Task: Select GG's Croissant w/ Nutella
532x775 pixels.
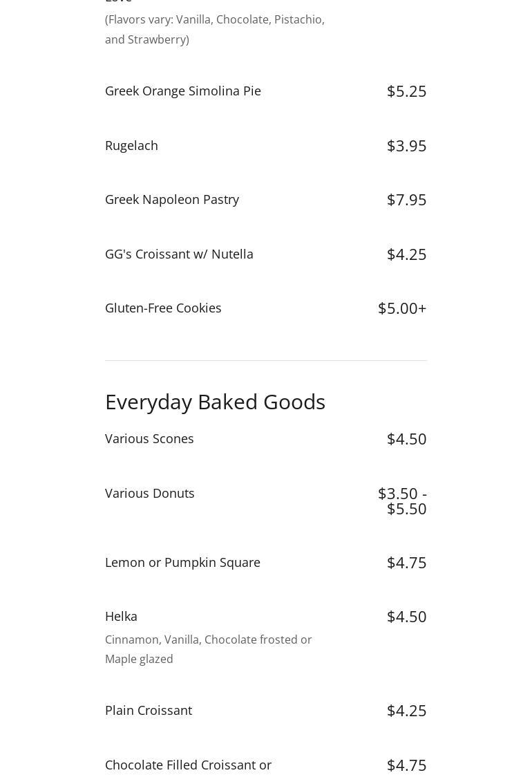Action: pyautogui.click(x=179, y=254)
